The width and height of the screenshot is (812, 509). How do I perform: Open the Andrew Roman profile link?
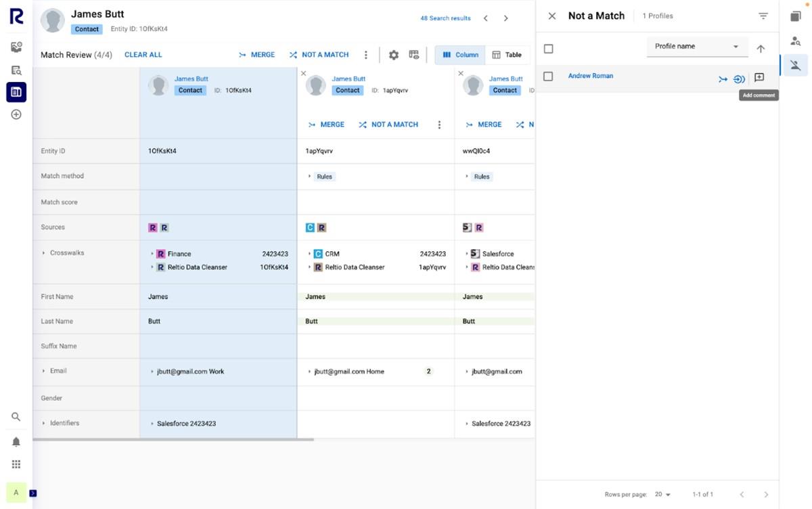pyautogui.click(x=591, y=76)
